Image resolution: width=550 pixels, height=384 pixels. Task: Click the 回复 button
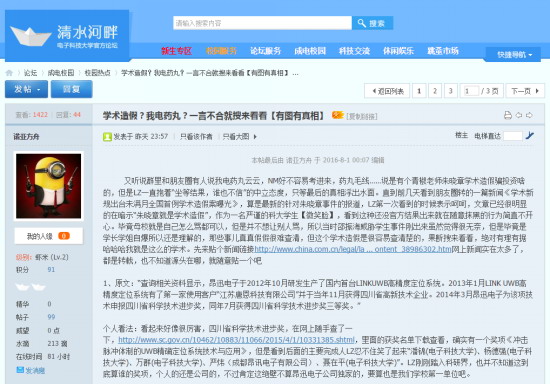point(72,89)
